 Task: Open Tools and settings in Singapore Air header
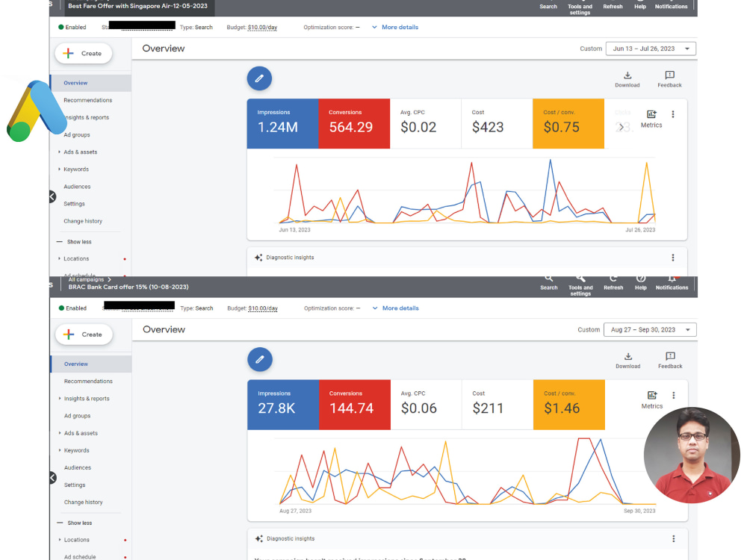point(580,9)
